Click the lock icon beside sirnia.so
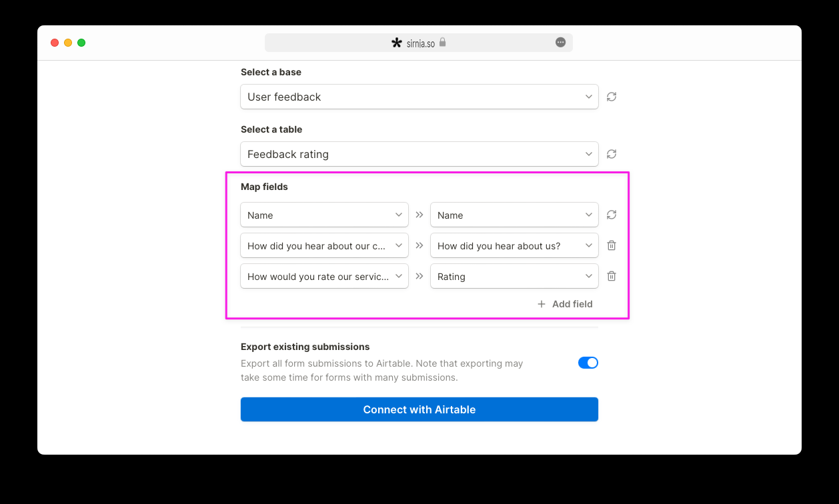 pyautogui.click(x=442, y=43)
